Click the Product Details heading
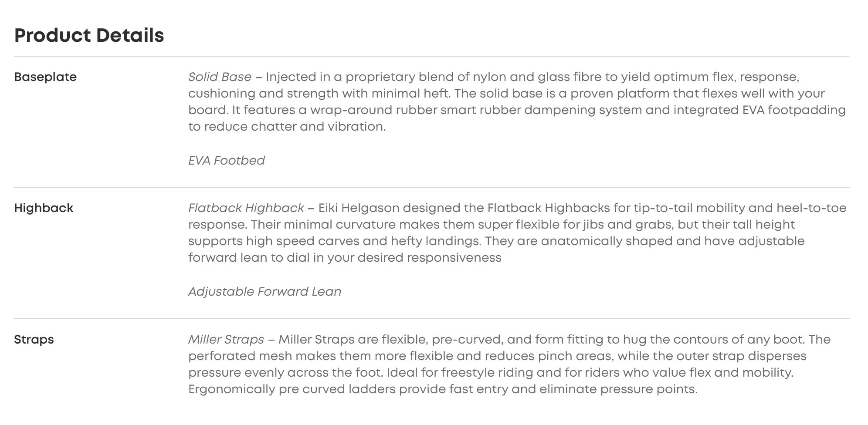The image size is (868, 425). (89, 35)
